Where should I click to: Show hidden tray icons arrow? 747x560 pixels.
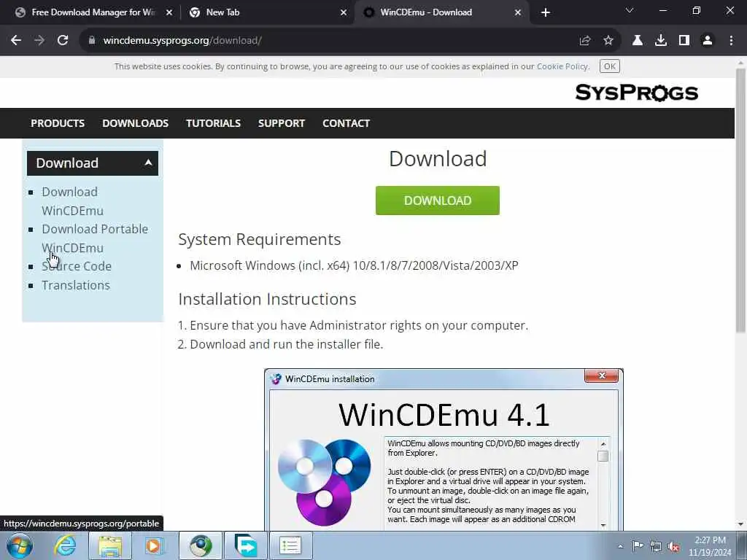coord(620,546)
